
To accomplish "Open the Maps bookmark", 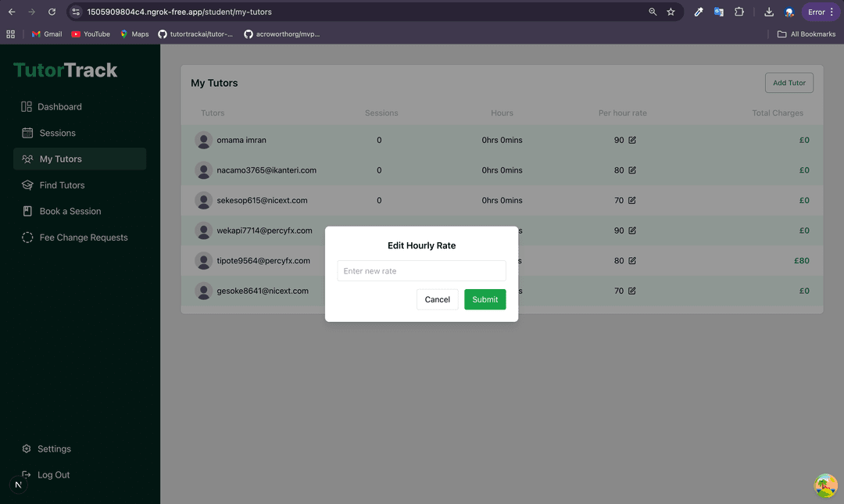I will (x=134, y=34).
